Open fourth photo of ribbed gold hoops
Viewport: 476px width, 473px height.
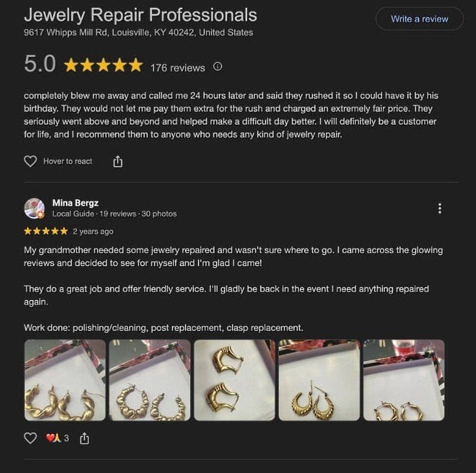coord(319,380)
